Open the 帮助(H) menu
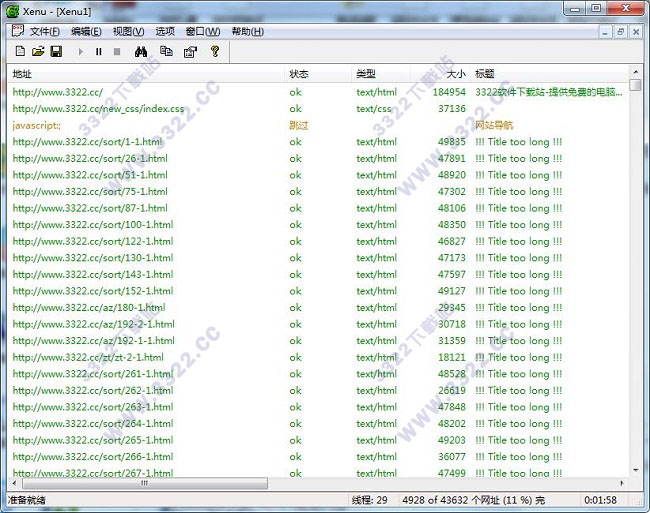 pyautogui.click(x=247, y=31)
